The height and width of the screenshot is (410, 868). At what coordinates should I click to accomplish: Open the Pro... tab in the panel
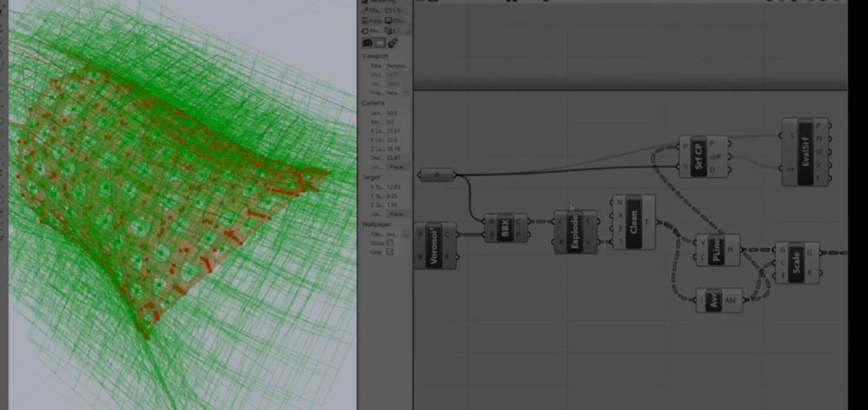(x=372, y=31)
